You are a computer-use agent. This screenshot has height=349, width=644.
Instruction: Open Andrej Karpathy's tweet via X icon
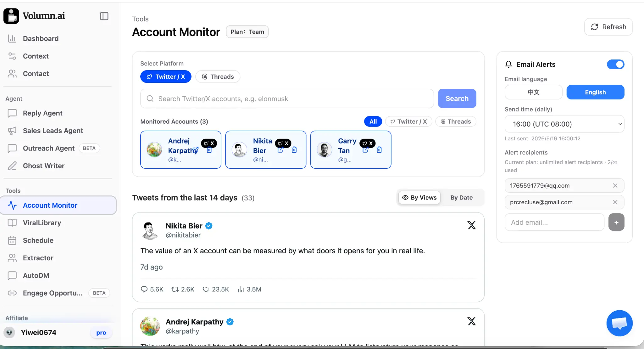[x=471, y=321]
